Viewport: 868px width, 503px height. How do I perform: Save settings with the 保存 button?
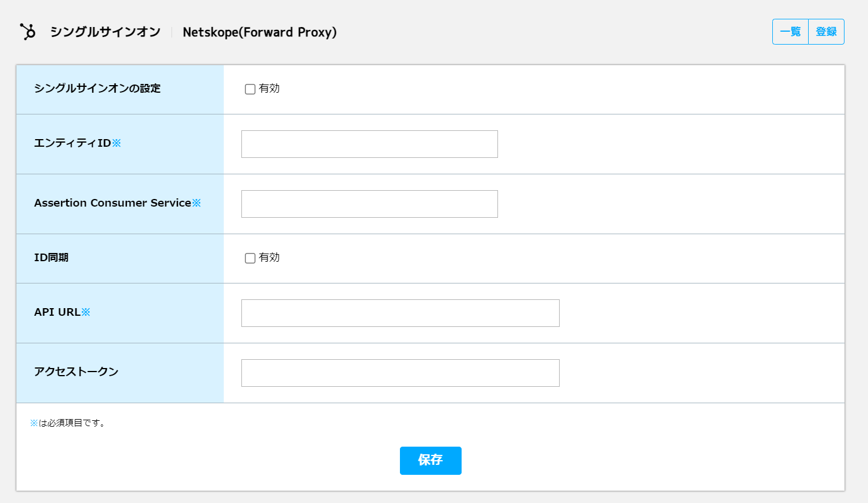pyautogui.click(x=430, y=461)
